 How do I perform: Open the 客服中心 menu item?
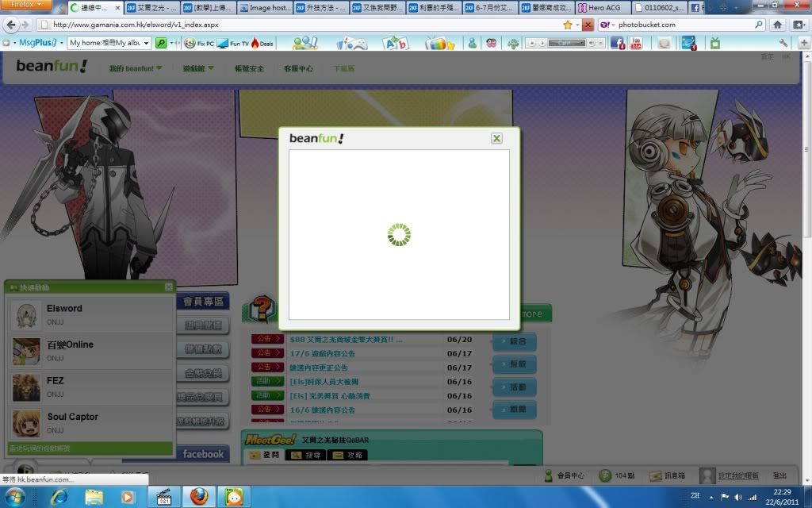(298, 69)
